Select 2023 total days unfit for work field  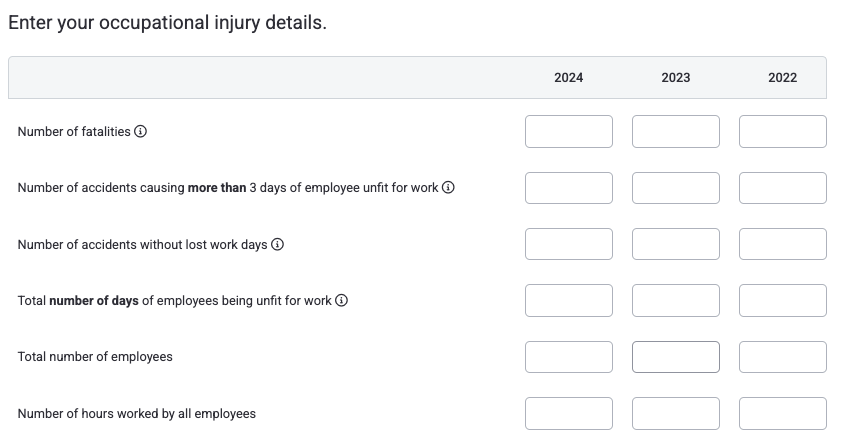(x=676, y=300)
